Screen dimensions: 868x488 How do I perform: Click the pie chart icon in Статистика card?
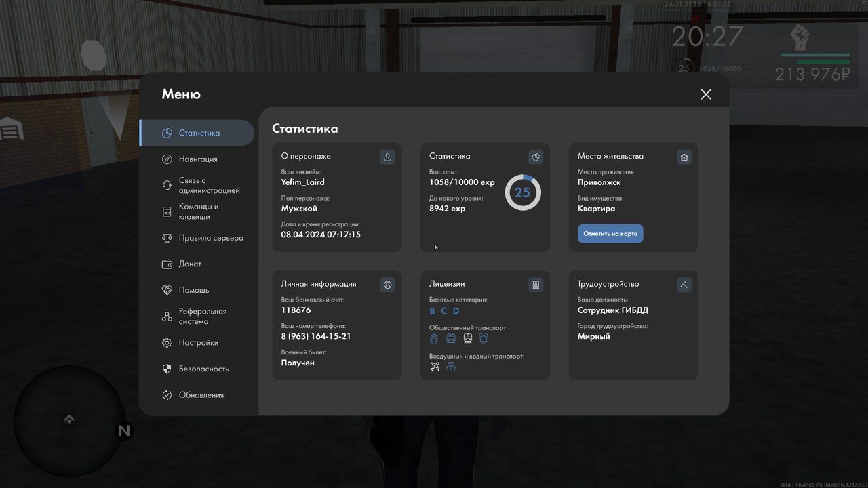click(536, 157)
